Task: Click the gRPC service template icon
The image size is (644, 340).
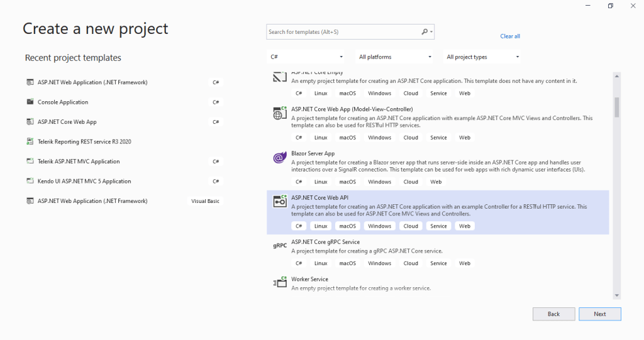Action: tap(280, 246)
